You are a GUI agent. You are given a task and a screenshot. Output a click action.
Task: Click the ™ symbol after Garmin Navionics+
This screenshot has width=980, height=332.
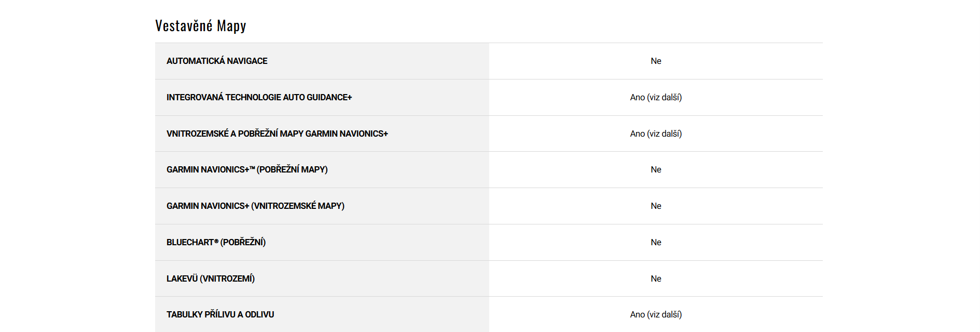(252, 168)
